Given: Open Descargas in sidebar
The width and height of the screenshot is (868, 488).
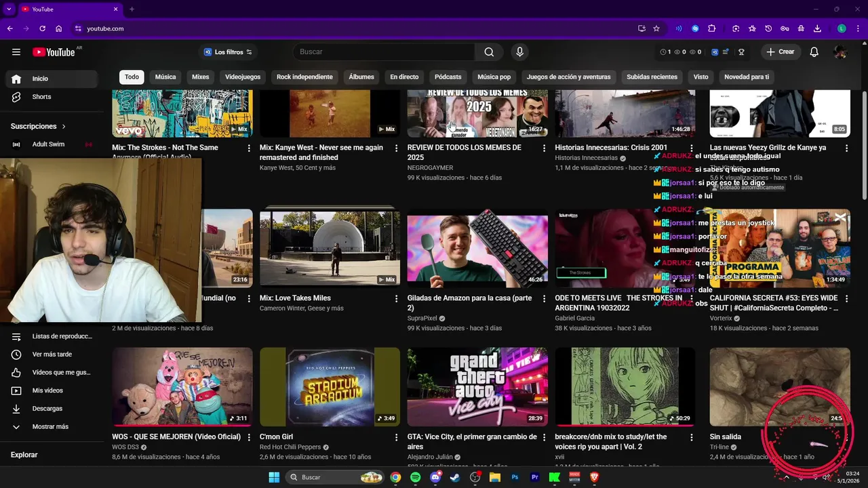Looking at the screenshot, I should pyautogui.click(x=52, y=409).
